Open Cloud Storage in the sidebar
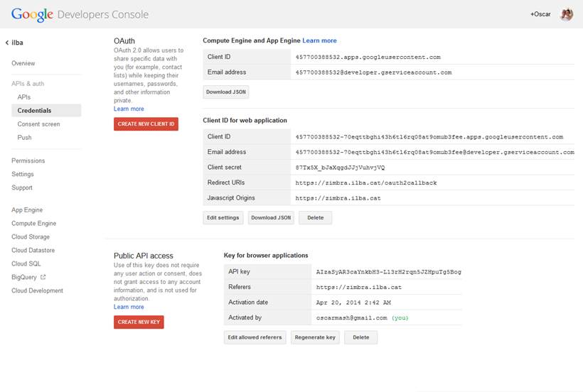583x392 pixels. click(x=30, y=236)
